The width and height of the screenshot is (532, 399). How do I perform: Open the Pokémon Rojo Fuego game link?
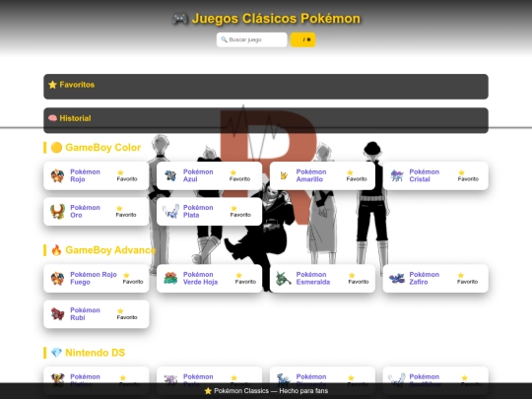(94, 278)
